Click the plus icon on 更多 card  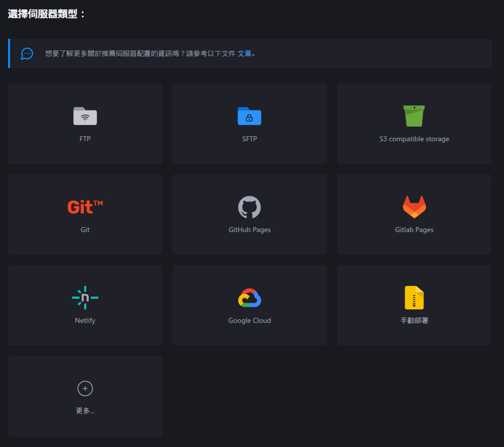85,388
